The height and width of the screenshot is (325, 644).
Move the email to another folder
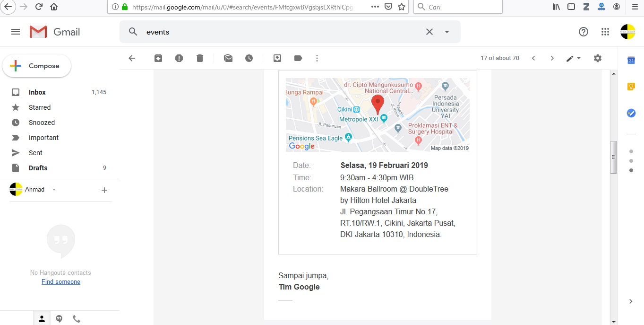point(277,58)
